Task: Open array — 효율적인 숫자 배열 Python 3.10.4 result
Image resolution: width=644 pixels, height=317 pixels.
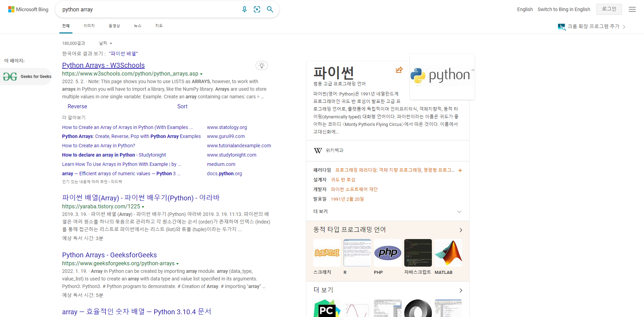Action: (x=137, y=311)
